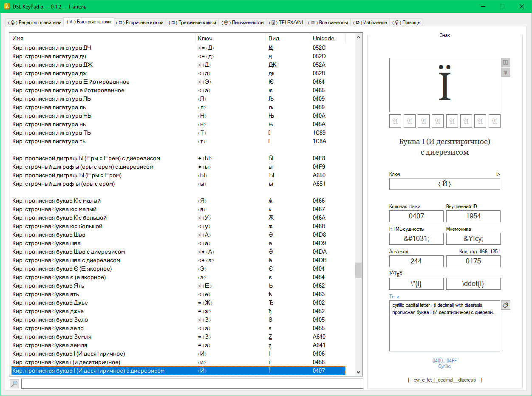Select row прописной диграф Ы с диерезисом
This screenshot has height=396, width=532.
[x=178, y=158]
